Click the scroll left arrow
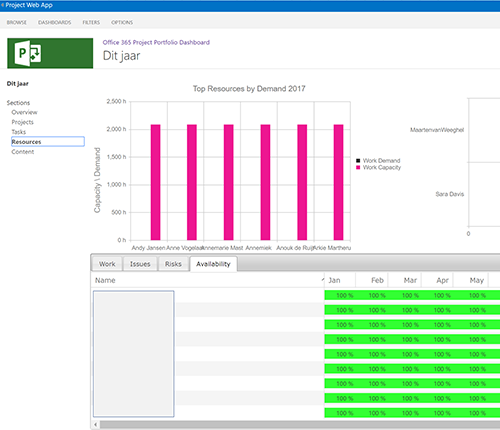 96,425
